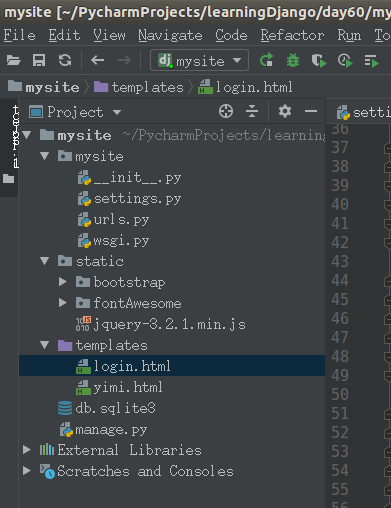Image resolution: width=391 pixels, height=508 pixels.
Task: Click the yimi.html file icon
Action: coord(83,387)
